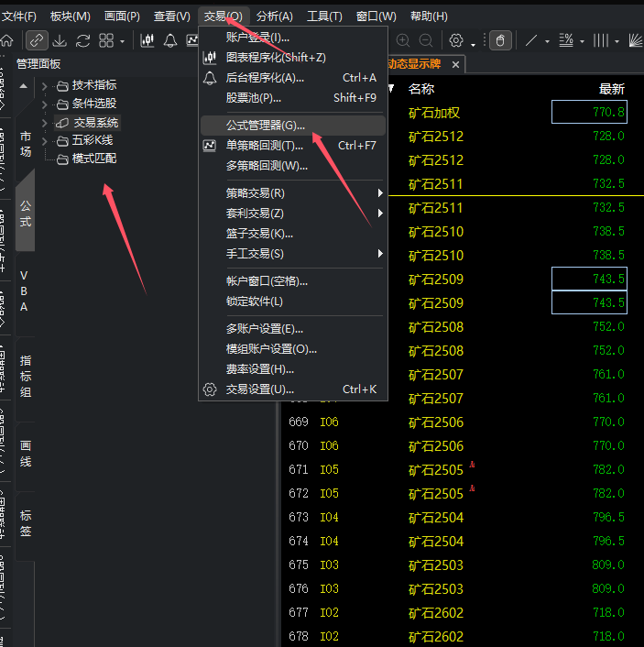Click the refresh arrows toolbar icon
This screenshot has width=644, height=647.
[x=83, y=40]
